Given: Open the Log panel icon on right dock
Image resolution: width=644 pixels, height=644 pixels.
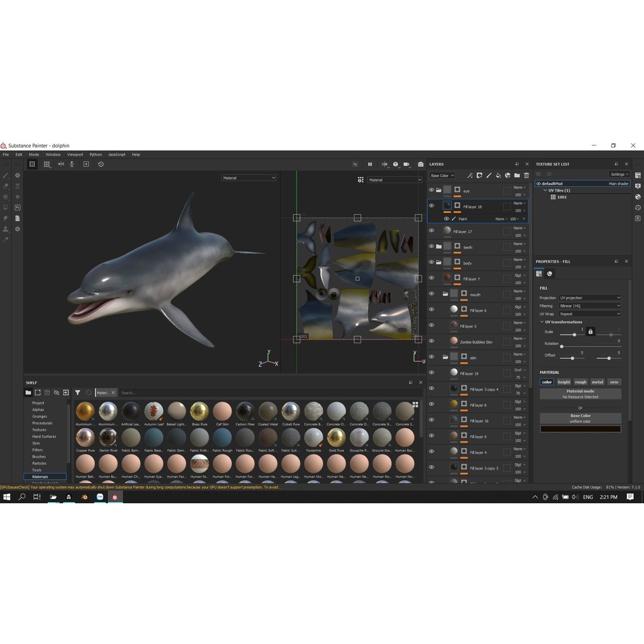Looking at the screenshot, I should 638,218.
